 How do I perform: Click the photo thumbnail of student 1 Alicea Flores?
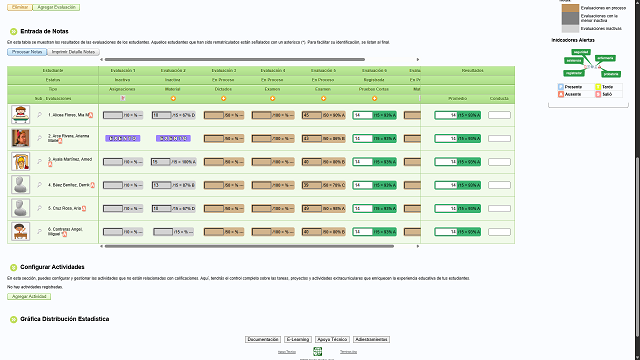pos(20,115)
